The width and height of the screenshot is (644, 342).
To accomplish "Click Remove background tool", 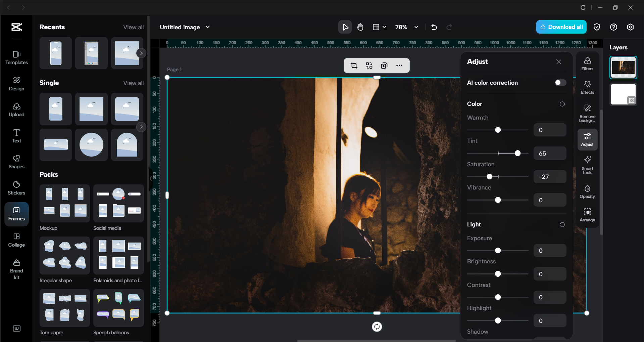I will pyautogui.click(x=587, y=112).
